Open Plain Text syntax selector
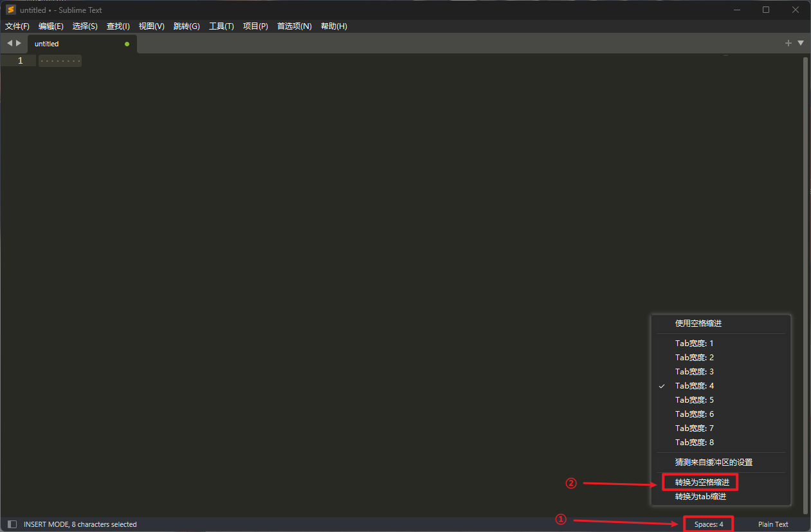Screen dimensions: 811x532 pos(773,524)
